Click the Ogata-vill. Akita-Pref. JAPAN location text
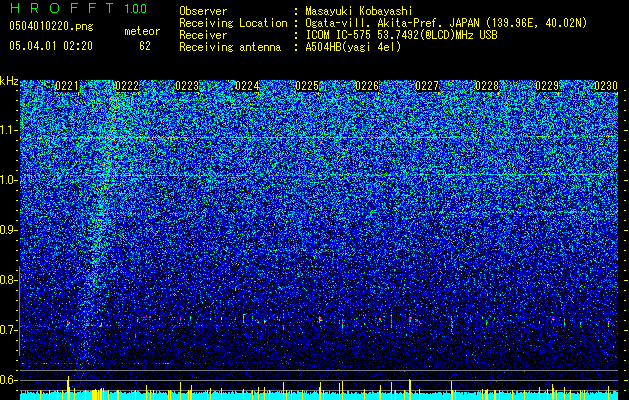The height and width of the screenshot is (400, 629). (x=446, y=23)
